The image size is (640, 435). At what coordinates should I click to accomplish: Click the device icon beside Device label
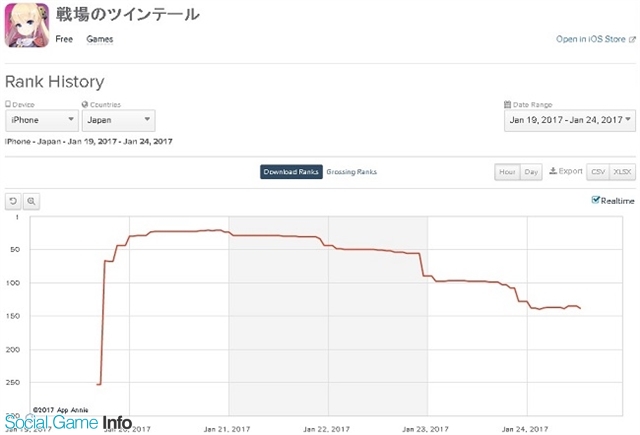pos(8,104)
